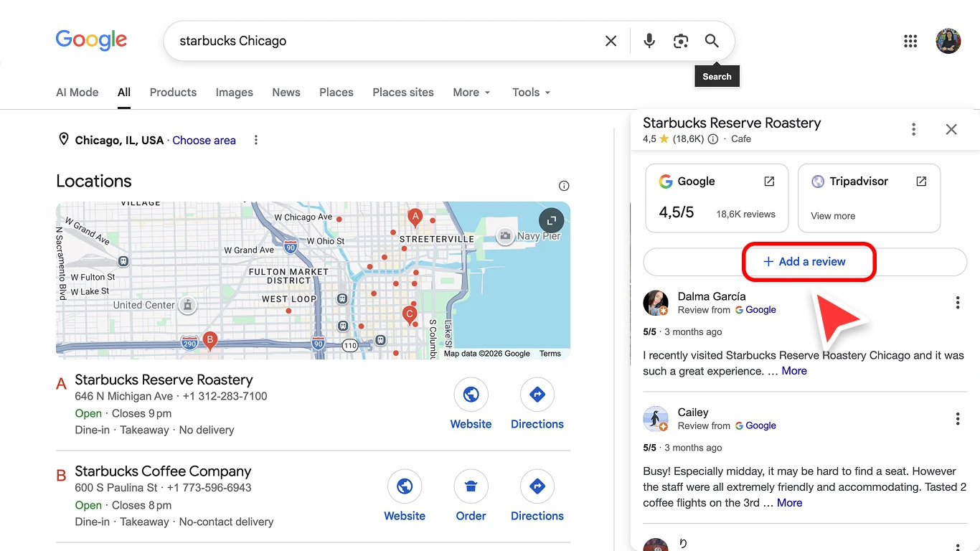Go to Google homepage logo
980x551 pixels.
pyautogui.click(x=92, y=40)
